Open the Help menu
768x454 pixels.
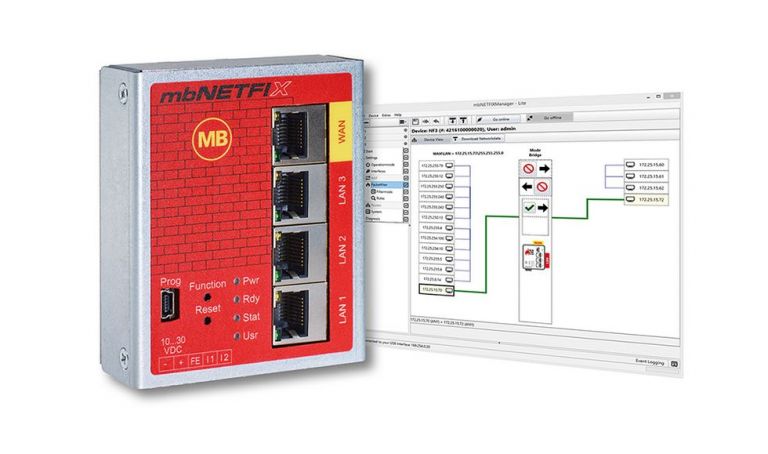[x=398, y=115]
